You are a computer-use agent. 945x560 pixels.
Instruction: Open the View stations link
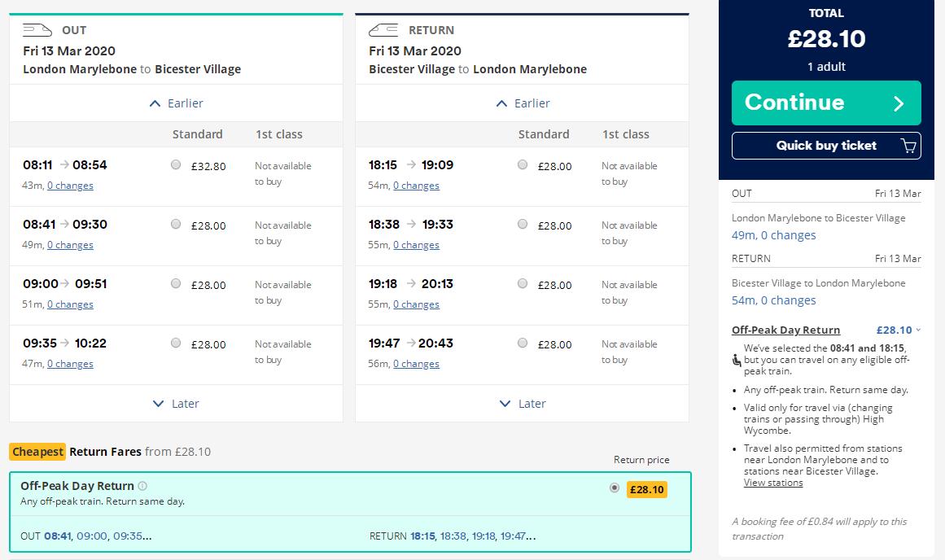point(773,483)
